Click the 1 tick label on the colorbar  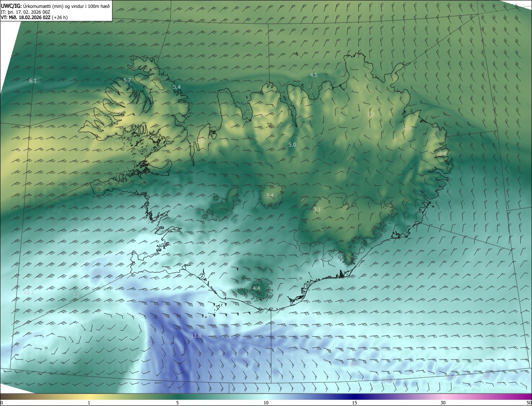(x=89, y=403)
